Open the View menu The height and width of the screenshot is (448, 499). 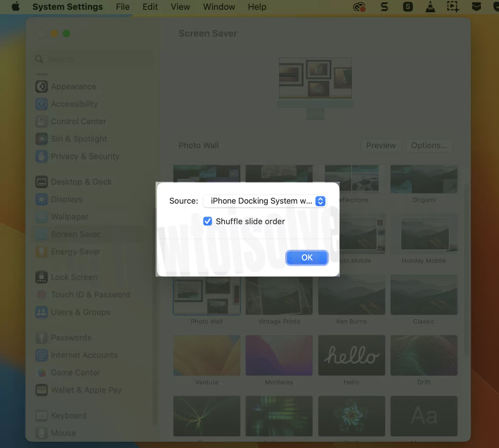180,7
